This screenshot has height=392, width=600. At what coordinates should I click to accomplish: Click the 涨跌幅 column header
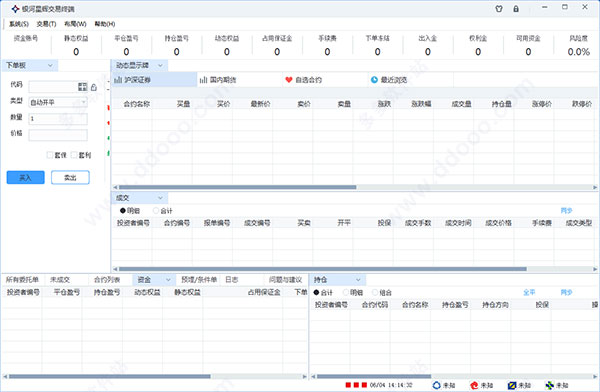pyautogui.click(x=421, y=104)
